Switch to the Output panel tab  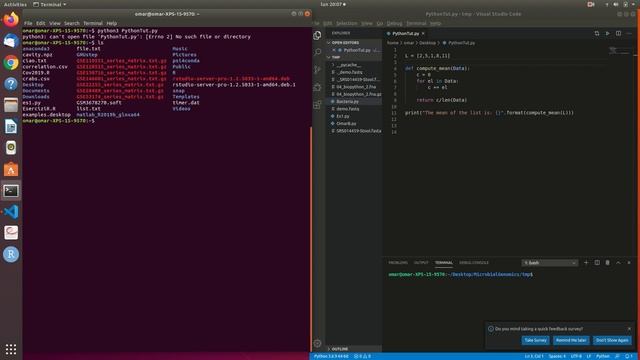(421, 262)
